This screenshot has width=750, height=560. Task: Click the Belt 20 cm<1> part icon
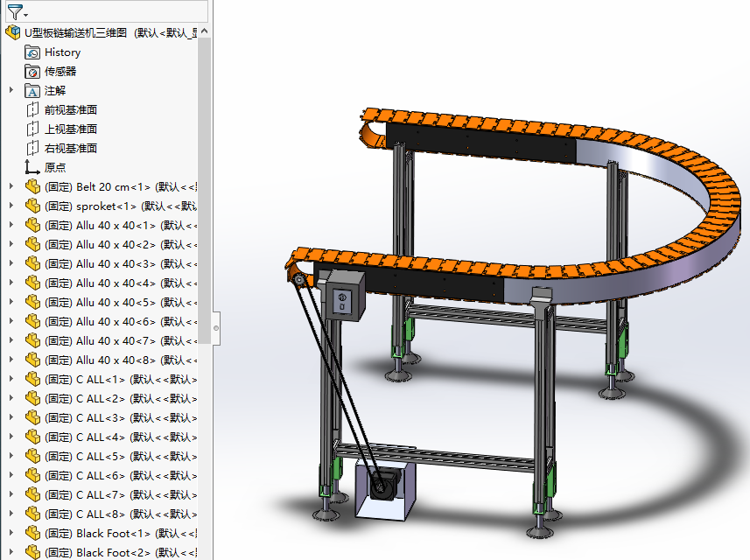click(x=32, y=186)
